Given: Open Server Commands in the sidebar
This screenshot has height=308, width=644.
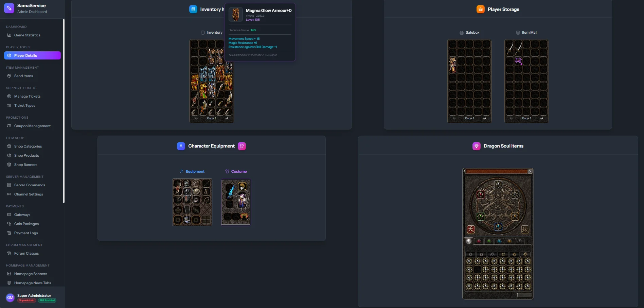Looking at the screenshot, I should (32, 185).
